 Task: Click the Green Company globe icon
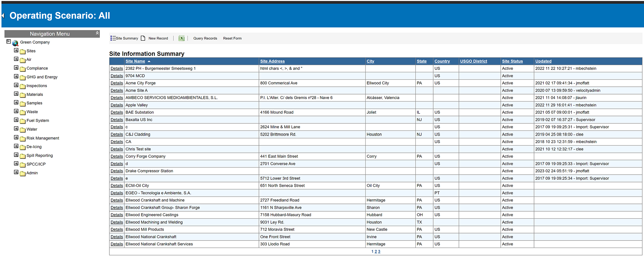tap(15, 43)
